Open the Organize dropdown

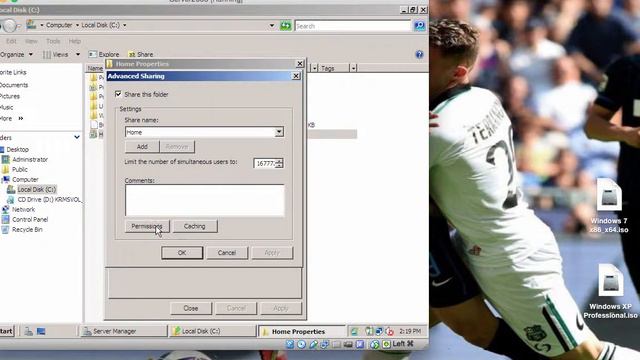click(16, 54)
